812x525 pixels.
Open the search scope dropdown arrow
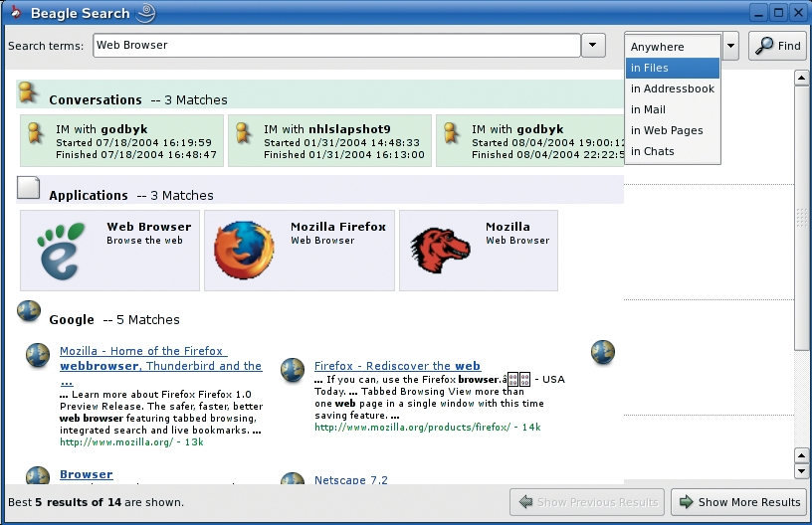point(730,46)
